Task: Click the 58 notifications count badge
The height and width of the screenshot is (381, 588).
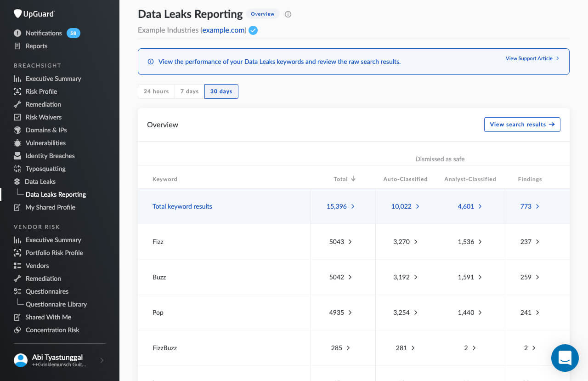Action: (73, 33)
